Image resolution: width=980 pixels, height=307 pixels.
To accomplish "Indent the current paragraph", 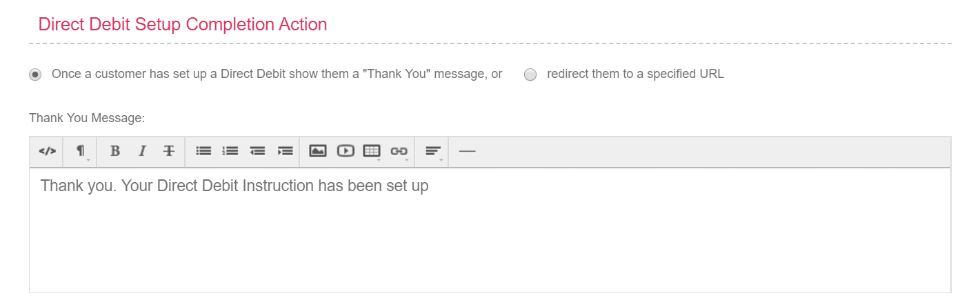I will click(285, 151).
